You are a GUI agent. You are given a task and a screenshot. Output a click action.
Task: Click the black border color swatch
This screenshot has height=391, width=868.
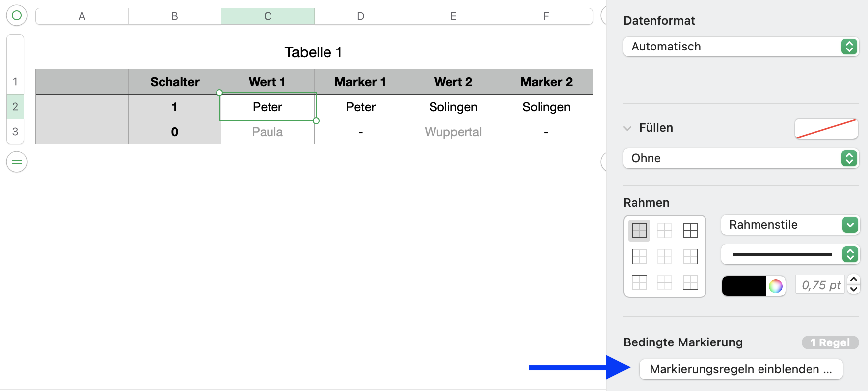744,286
